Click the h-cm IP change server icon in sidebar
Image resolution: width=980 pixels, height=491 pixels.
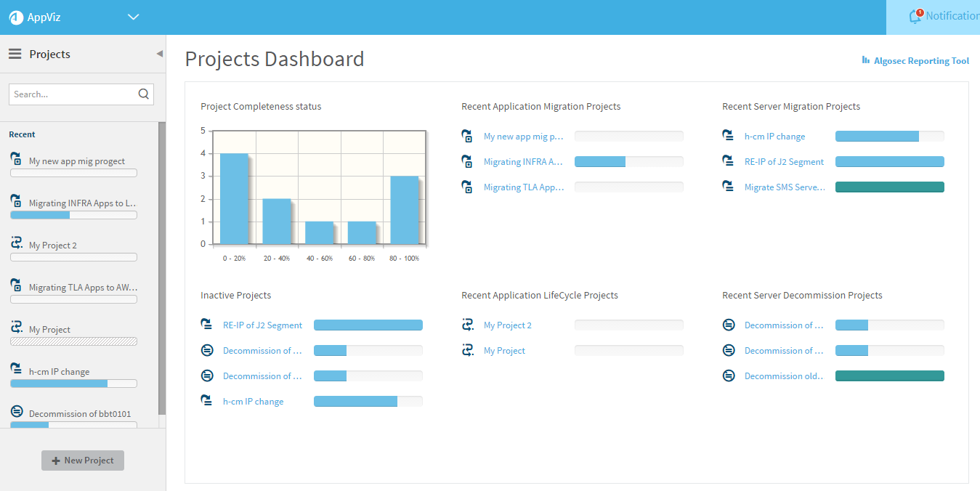(x=16, y=370)
